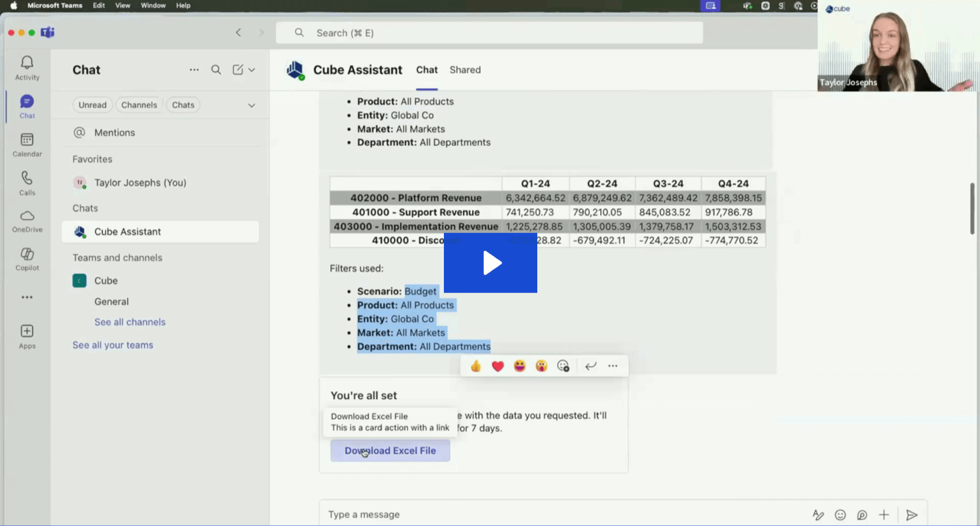Browse Apps from the sidebar
980x526 pixels.
pyautogui.click(x=27, y=335)
